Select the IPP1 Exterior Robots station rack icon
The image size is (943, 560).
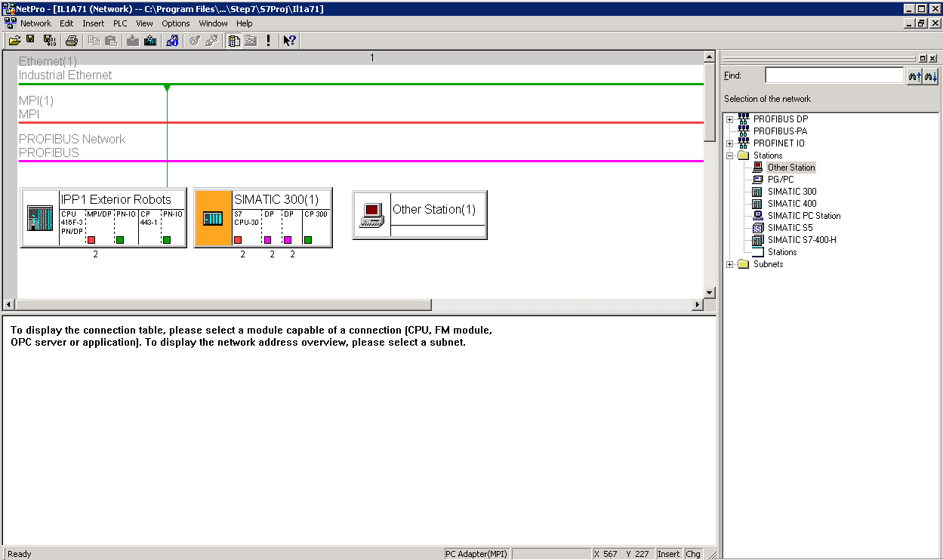[x=40, y=218]
